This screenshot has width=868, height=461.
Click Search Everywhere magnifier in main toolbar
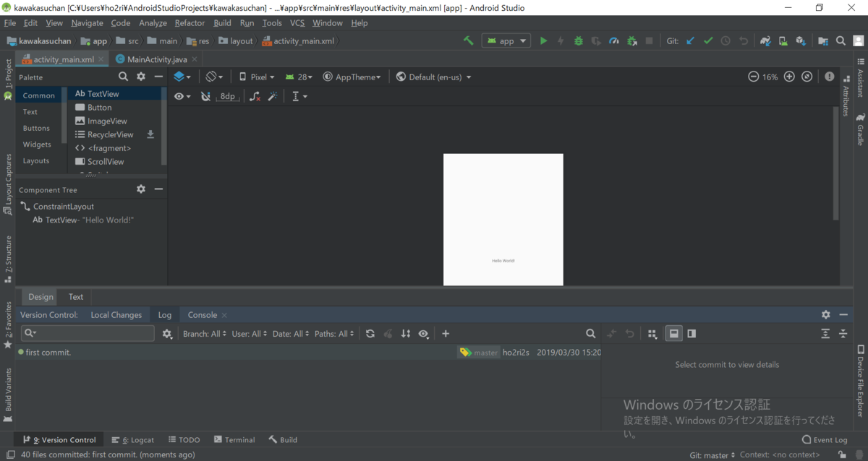point(841,41)
